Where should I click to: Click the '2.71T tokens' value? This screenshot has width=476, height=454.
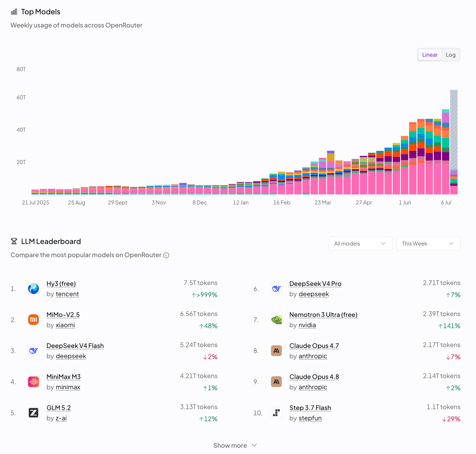(441, 283)
